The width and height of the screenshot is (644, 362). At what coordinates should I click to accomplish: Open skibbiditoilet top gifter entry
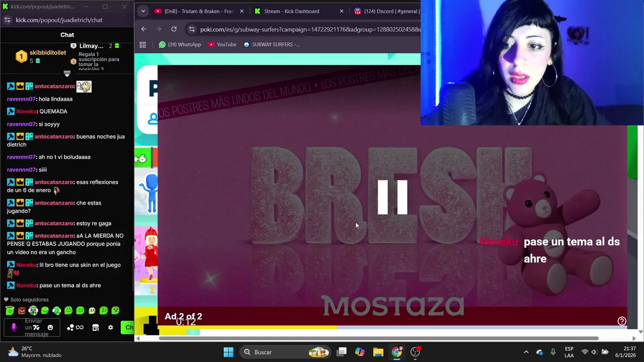coord(40,56)
